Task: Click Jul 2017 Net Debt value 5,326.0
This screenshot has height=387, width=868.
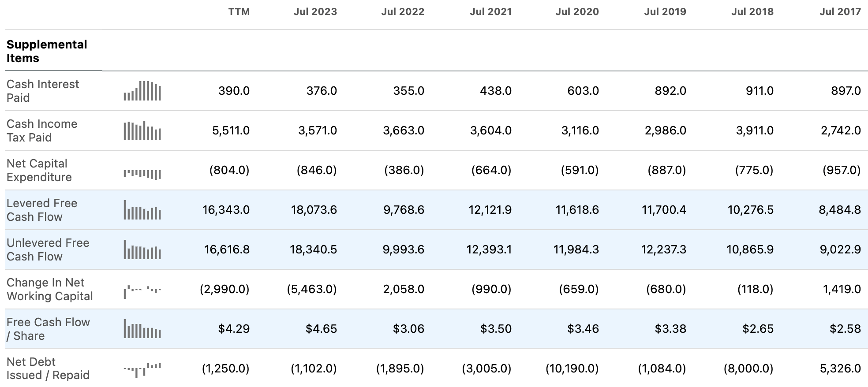Action: coord(840,368)
